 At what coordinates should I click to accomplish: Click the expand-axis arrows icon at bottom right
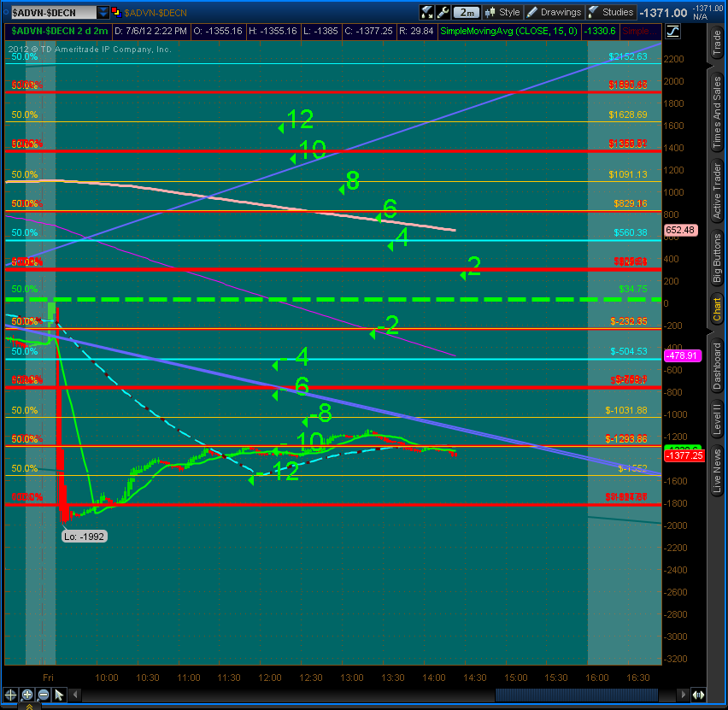tap(698, 695)
